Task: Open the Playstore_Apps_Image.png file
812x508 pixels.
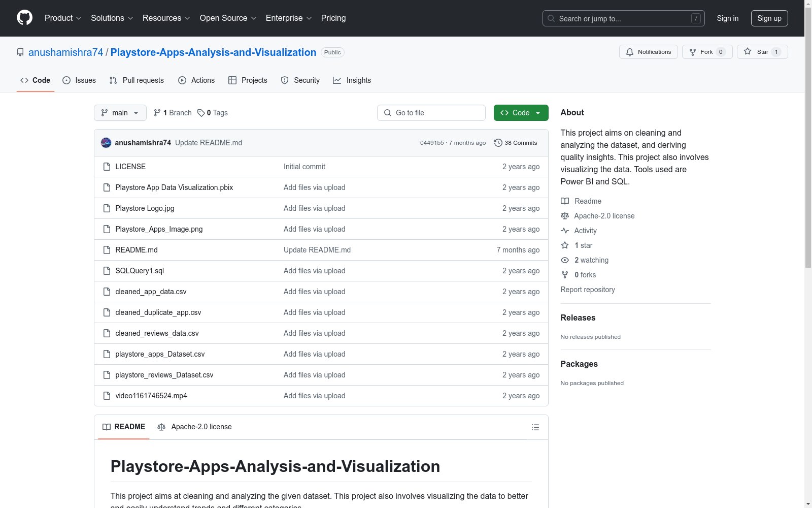Action: click(x=159, y=229)
